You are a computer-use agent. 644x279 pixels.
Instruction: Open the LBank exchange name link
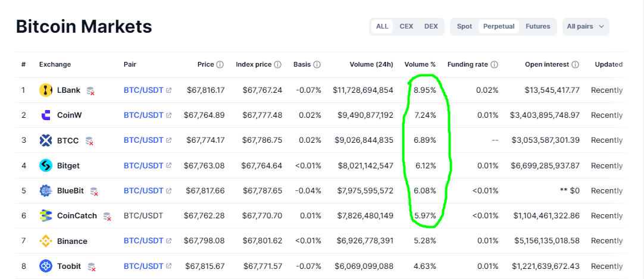[x=68, y=90]
